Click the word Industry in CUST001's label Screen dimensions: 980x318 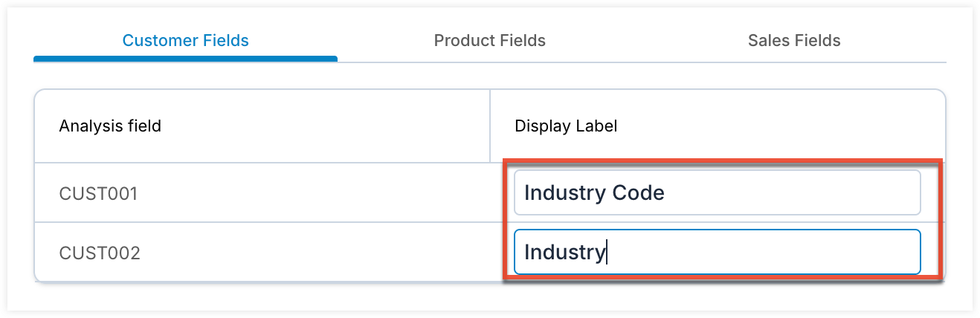(564, 193)
